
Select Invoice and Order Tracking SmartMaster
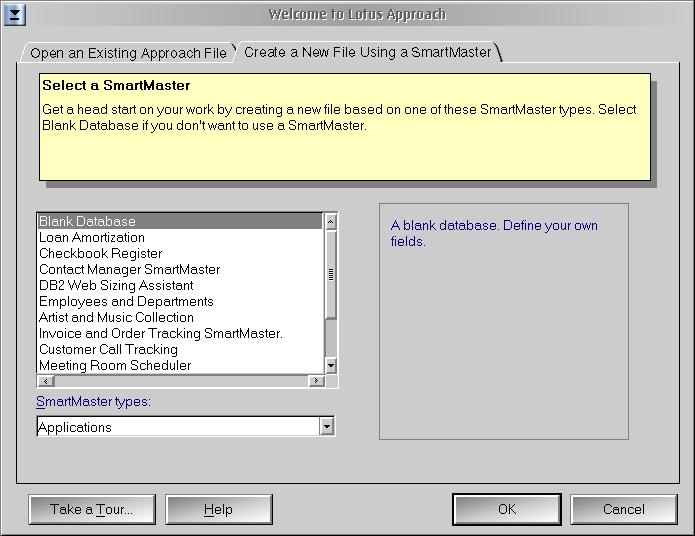[180, 333]
